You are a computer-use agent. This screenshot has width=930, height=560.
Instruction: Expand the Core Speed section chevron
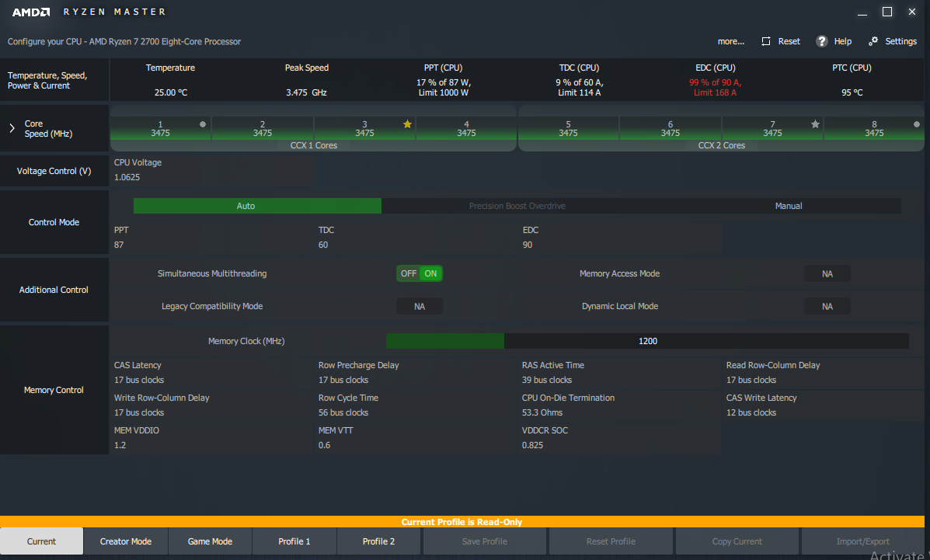(12, 128)
